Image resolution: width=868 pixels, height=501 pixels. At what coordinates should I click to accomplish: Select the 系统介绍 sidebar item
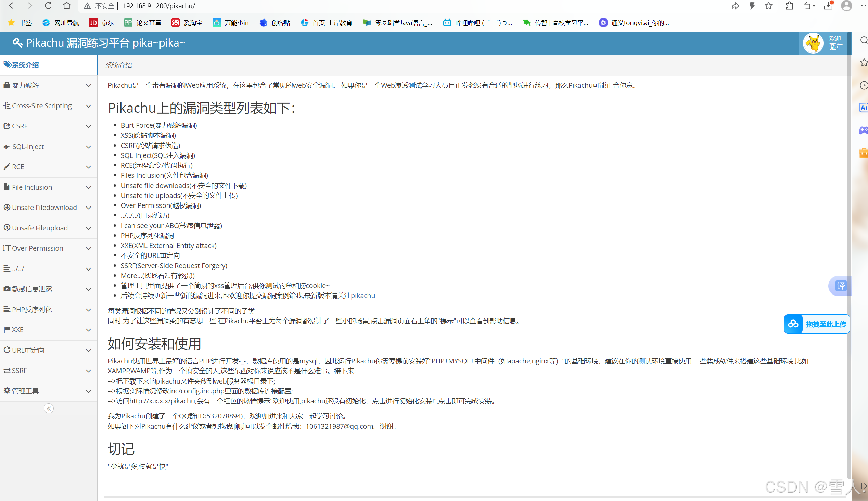click(25, 65)
